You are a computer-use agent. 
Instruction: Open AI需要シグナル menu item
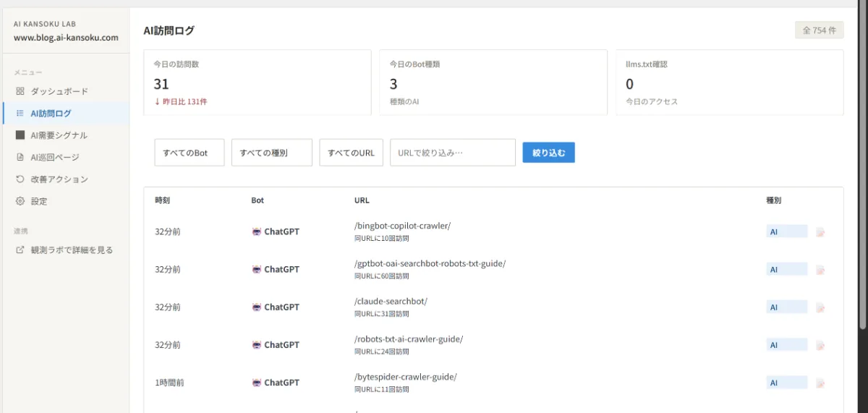click(x=65, y=135)
